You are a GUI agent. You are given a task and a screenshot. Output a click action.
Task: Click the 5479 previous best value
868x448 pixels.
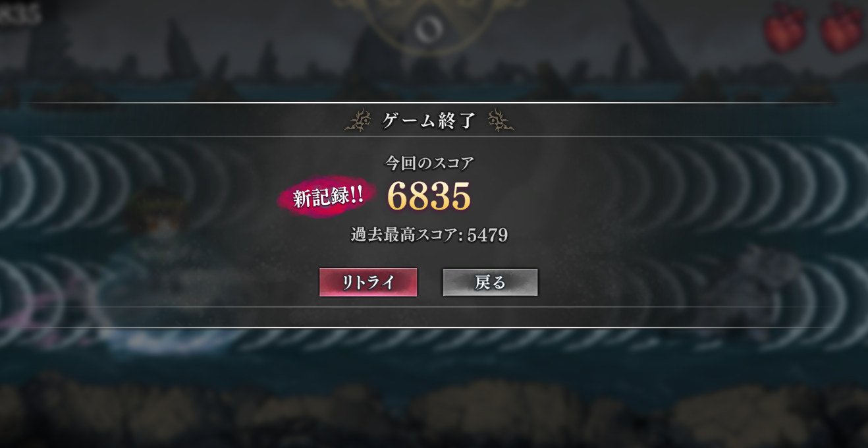pyautogui.click(x=487, y=235)
